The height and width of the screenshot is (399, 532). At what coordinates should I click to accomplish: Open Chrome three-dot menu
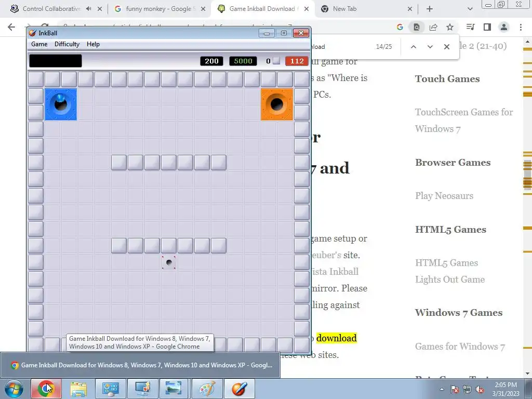pyautogui.click(x=521, y=27)
